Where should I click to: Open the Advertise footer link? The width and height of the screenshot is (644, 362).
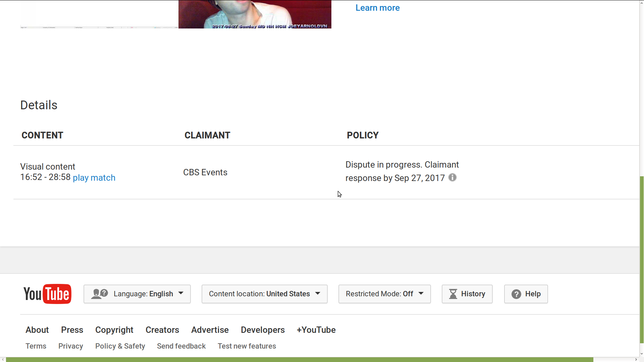click(210, 330)
